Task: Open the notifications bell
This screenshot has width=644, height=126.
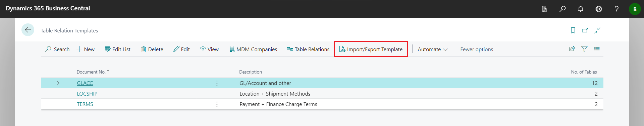Action: click(581, 9)
